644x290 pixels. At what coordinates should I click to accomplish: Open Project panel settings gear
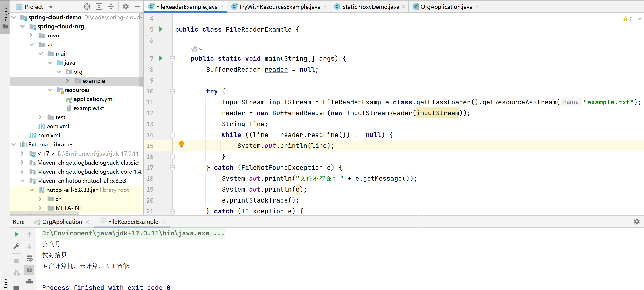(126, 6)
